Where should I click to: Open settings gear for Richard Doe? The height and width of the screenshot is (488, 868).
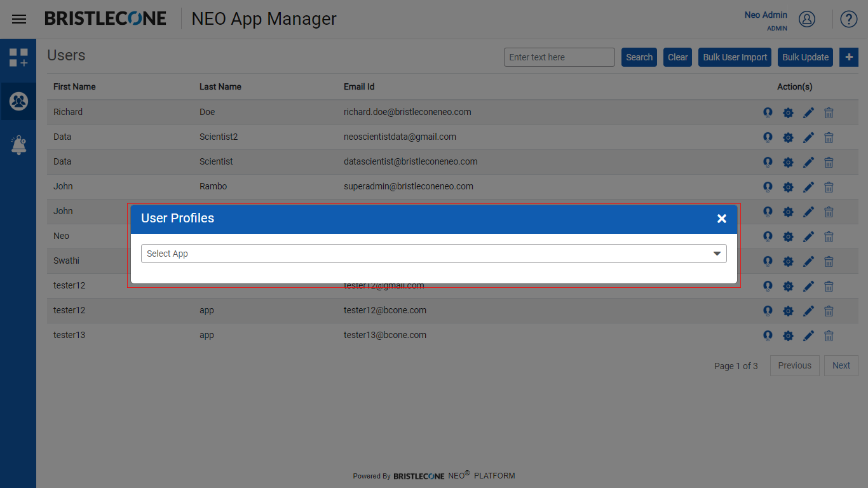[788, 112]
